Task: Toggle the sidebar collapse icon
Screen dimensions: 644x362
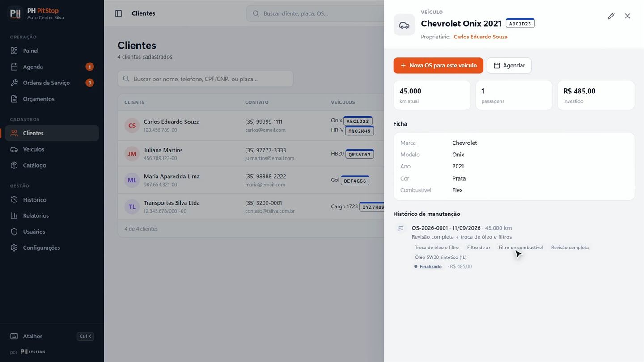Action: [119, 13]
